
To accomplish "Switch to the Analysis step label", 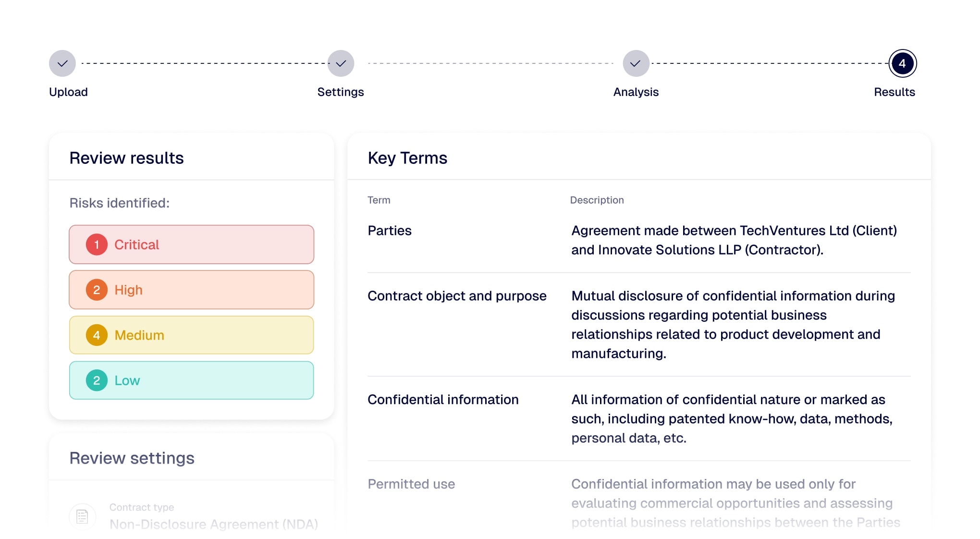I will pyautogui.click(x=636, y=92).
